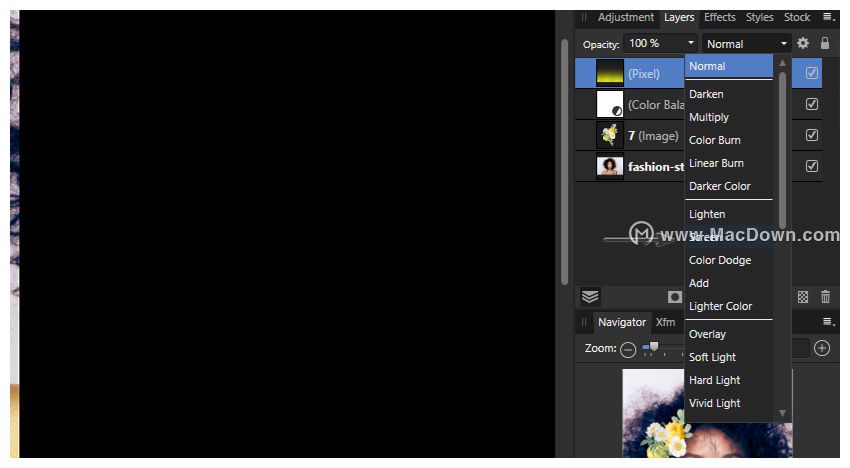
Task: Open the Navigator panel menu icon
Action: 828,322
